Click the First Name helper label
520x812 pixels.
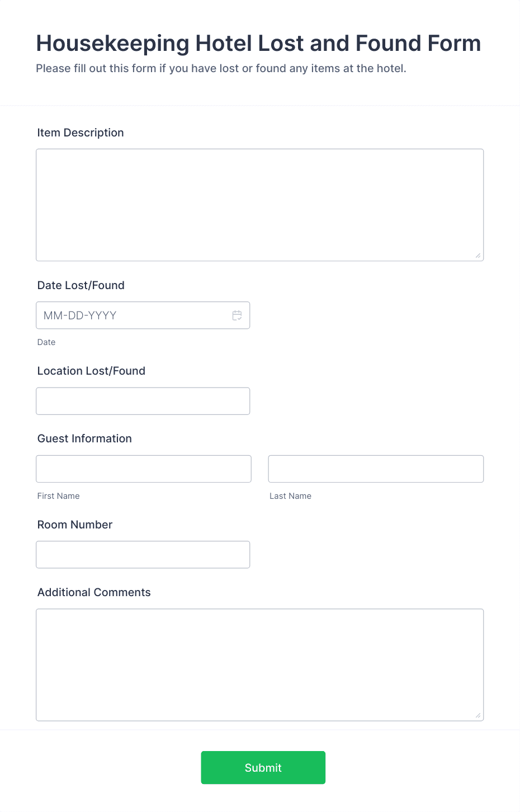(x=58, y=496)
